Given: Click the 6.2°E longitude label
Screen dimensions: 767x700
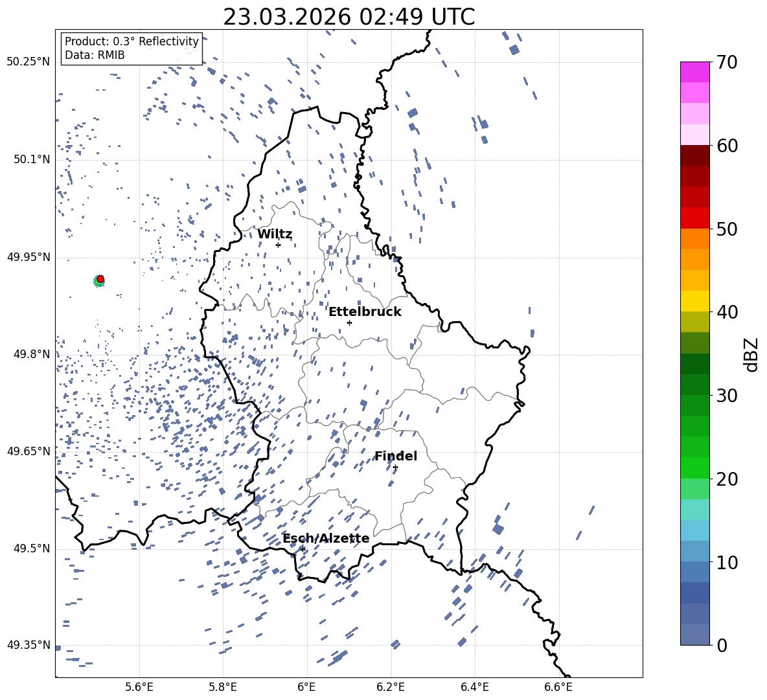Looking at the screenshot, I should pos(391,687).
